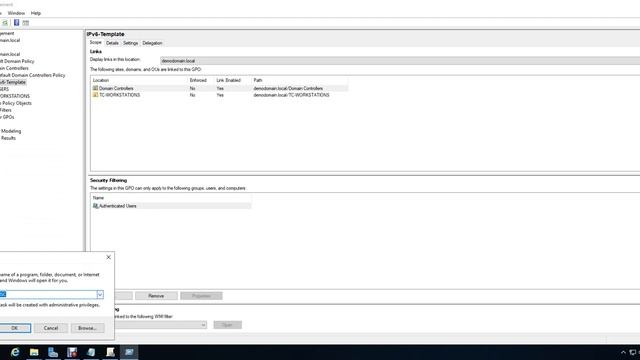
Task: Switch to the Scope tab
Action: (96, 42)
